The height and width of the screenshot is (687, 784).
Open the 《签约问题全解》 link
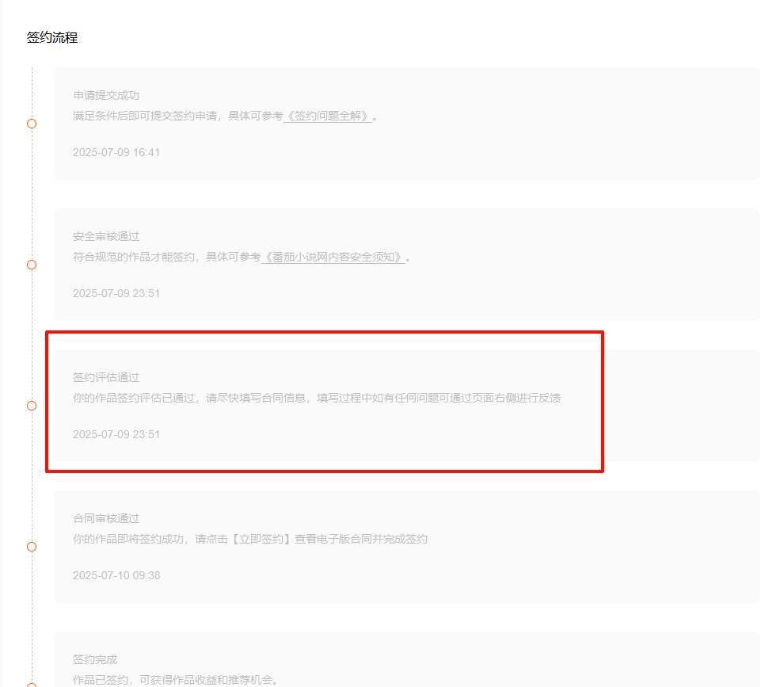coord(328,116)
